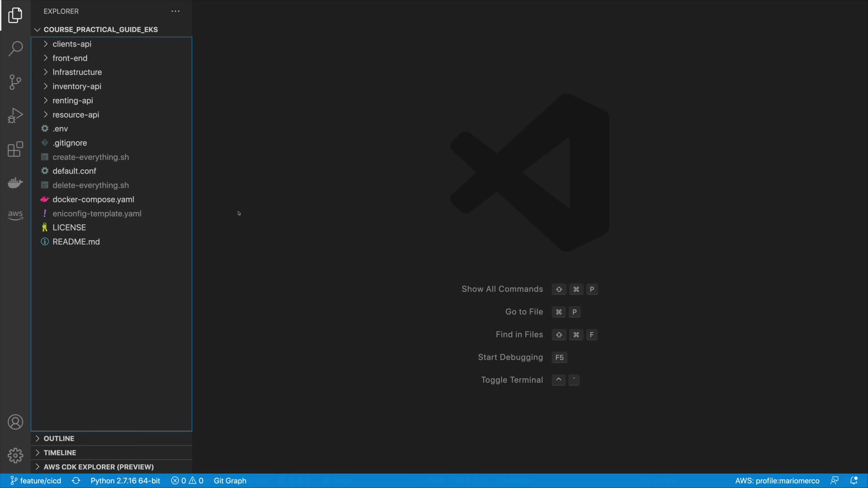Open Explorer views and more actions menu
This screenshot has height=488, width=868.
[x=175, y=11]
